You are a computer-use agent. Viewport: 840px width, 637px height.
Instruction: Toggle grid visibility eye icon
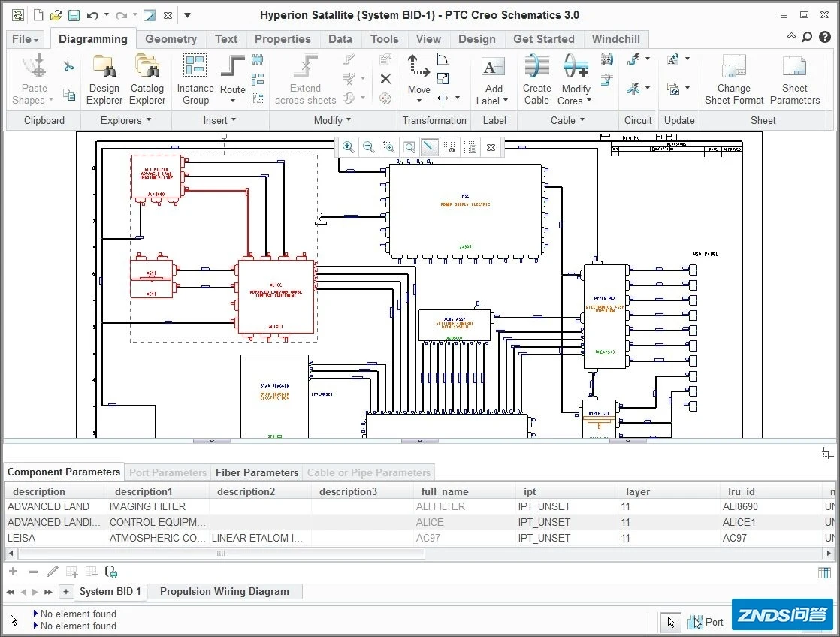(449, 147)
